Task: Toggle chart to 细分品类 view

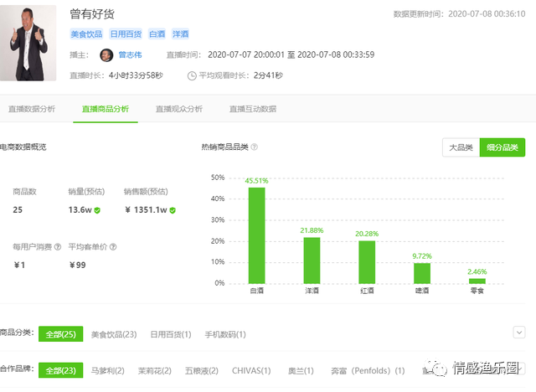Action: pyautogui.click(x=502, y=147)
